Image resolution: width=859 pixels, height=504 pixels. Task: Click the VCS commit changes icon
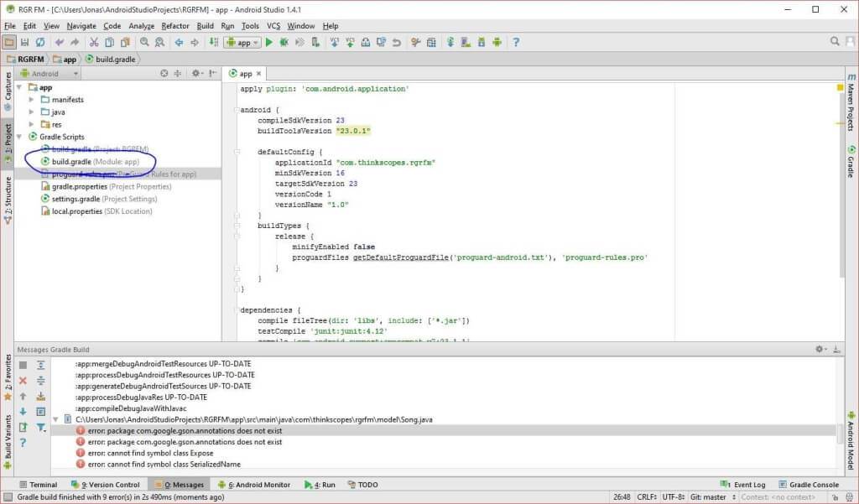350,42
